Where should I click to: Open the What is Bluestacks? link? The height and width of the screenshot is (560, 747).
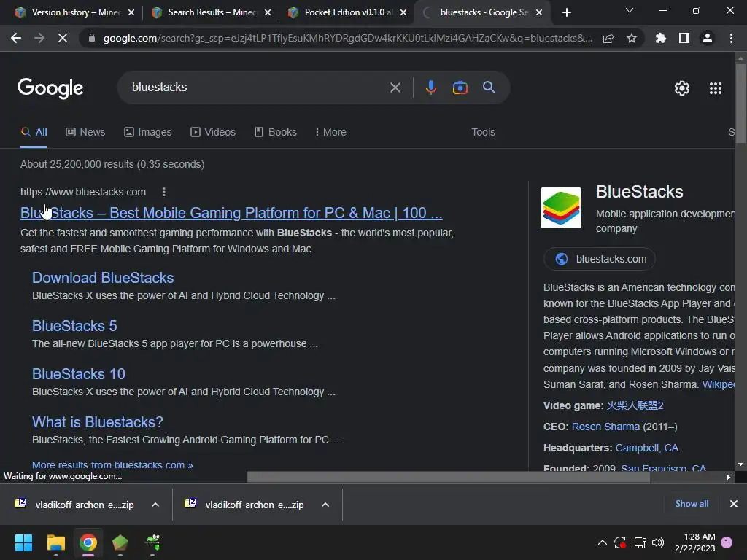[98, 422]
